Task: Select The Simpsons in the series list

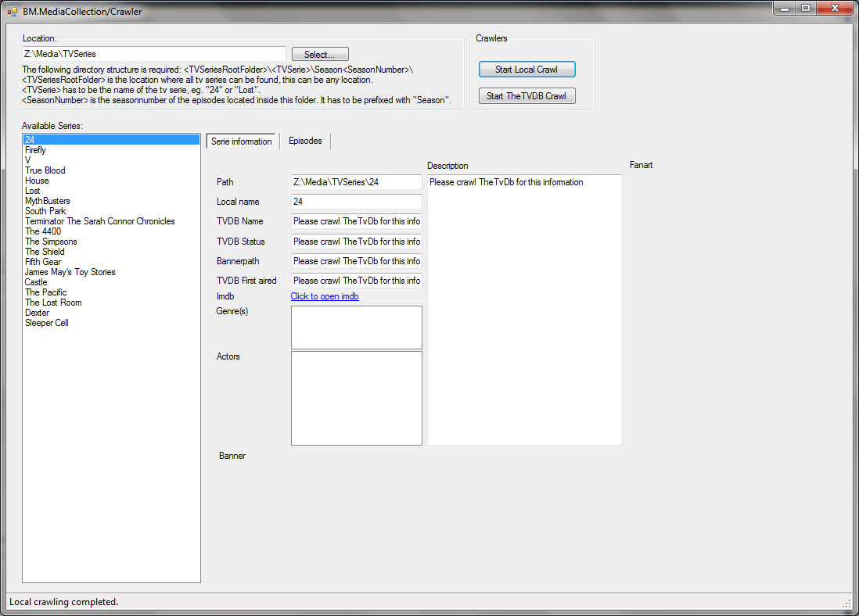Action: [x=111, y=242]
